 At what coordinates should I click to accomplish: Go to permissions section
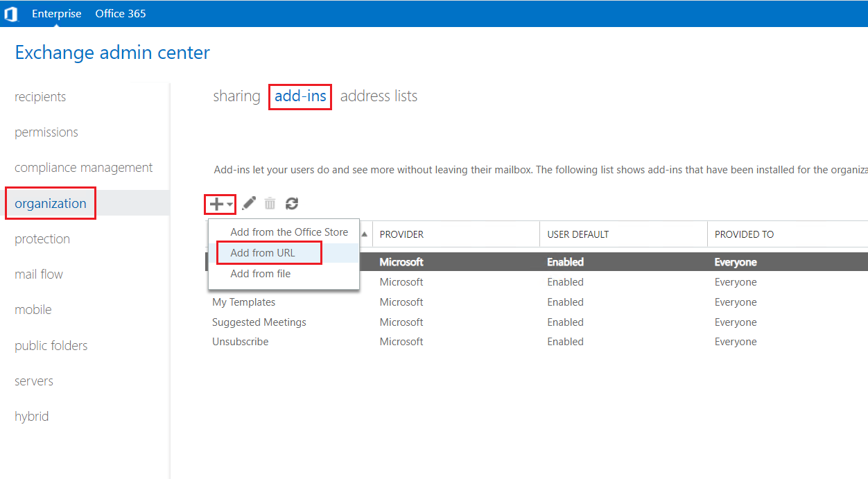click(46, 132)
